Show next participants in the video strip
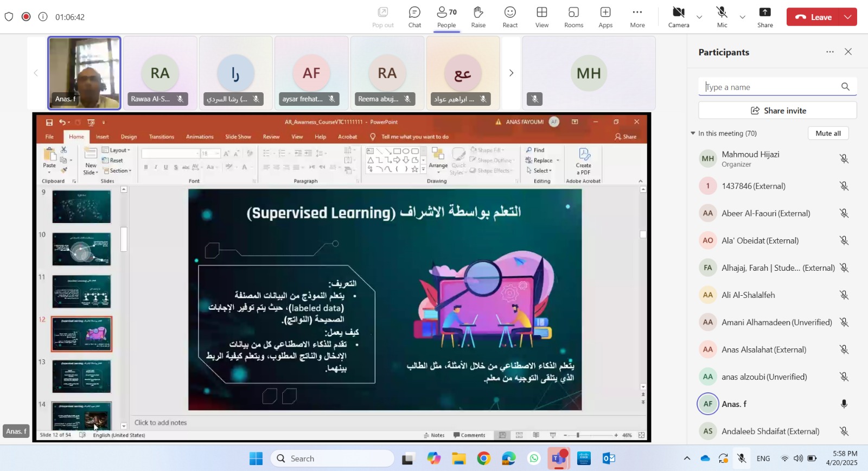This screenshot has width=868, height=471. 510,73
